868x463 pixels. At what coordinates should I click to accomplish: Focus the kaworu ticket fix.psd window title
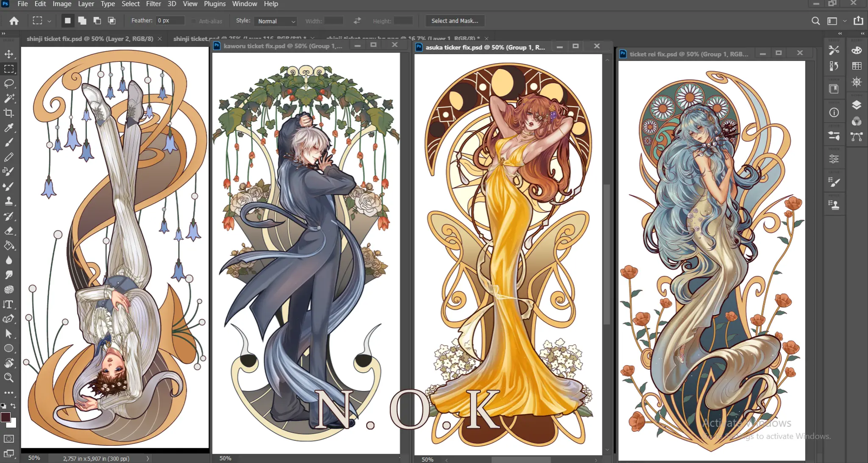pyautogui.click(x=283, y=46)
